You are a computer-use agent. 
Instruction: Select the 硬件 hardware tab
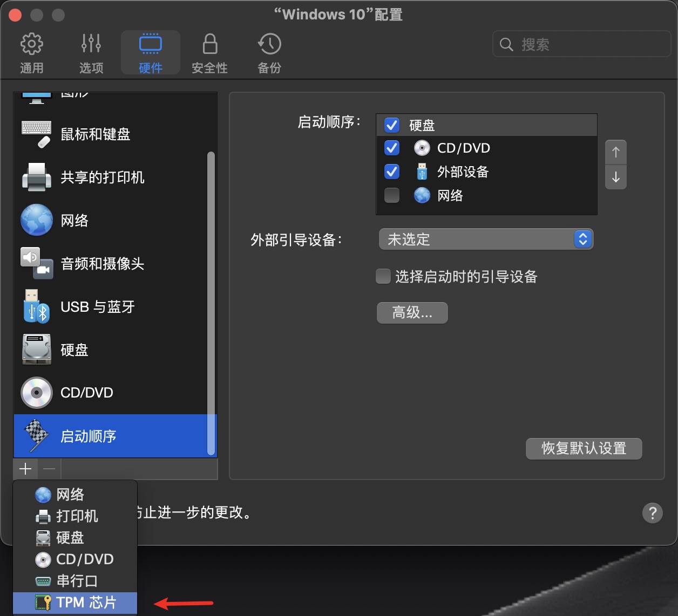coord(150,53)
